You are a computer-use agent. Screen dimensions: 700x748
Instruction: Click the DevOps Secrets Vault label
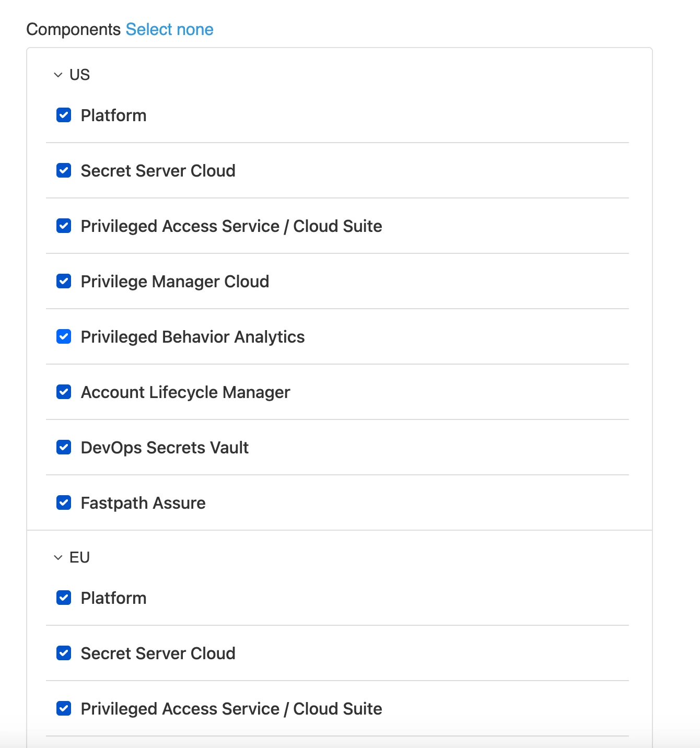(x=165, y=448)
